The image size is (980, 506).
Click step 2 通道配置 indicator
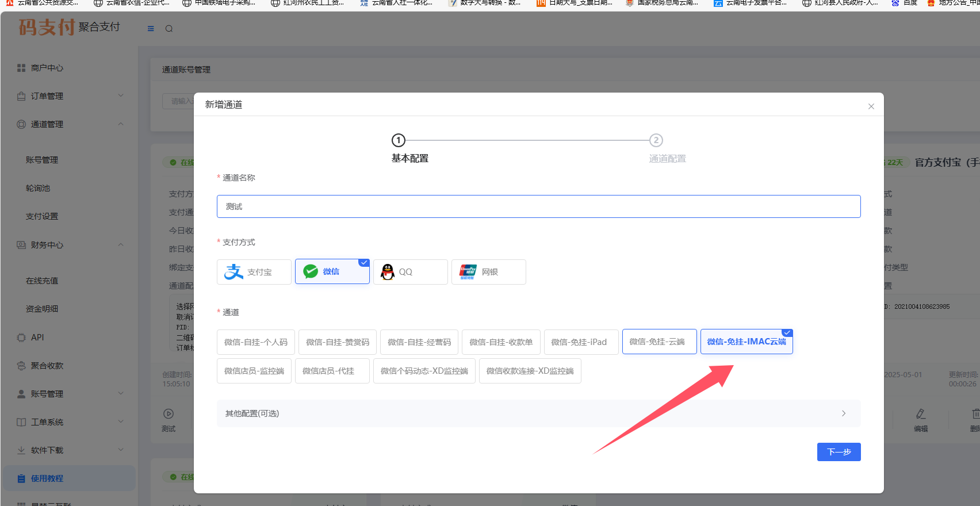click(x=656, y=140)
